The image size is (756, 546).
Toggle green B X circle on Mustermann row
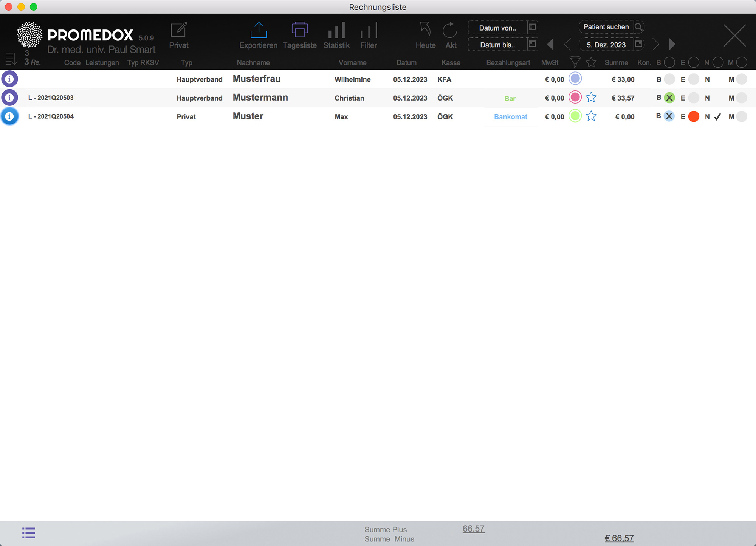tap(669, 98)
